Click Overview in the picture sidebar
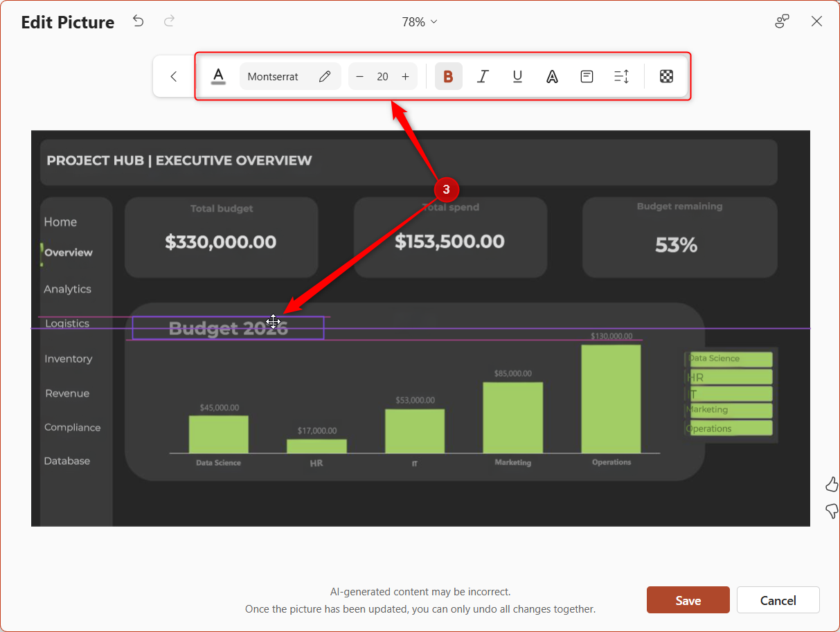 [x=69, y=253]
